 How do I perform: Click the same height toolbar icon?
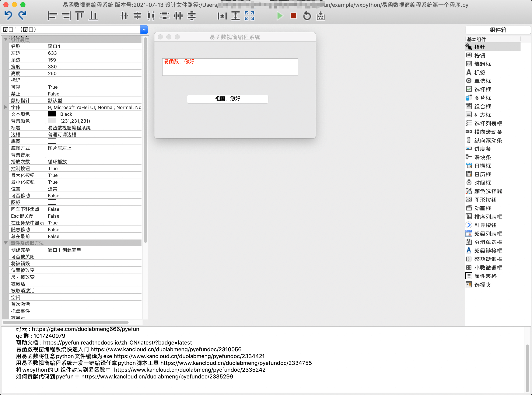coord(235,16)
